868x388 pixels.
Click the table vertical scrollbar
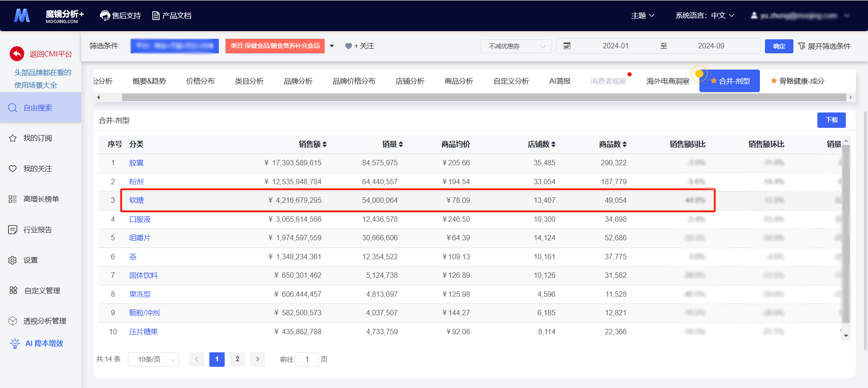[846, 235]
